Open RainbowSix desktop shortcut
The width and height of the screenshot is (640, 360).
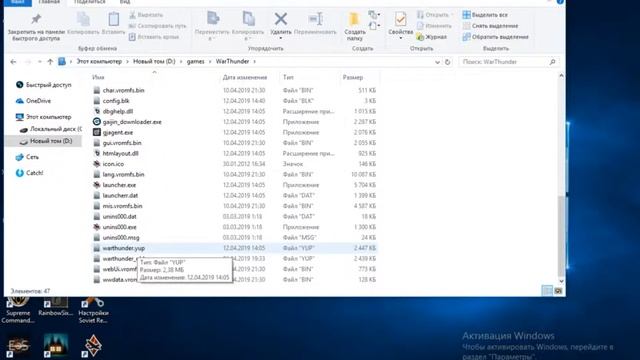click(x=56, y=307)
